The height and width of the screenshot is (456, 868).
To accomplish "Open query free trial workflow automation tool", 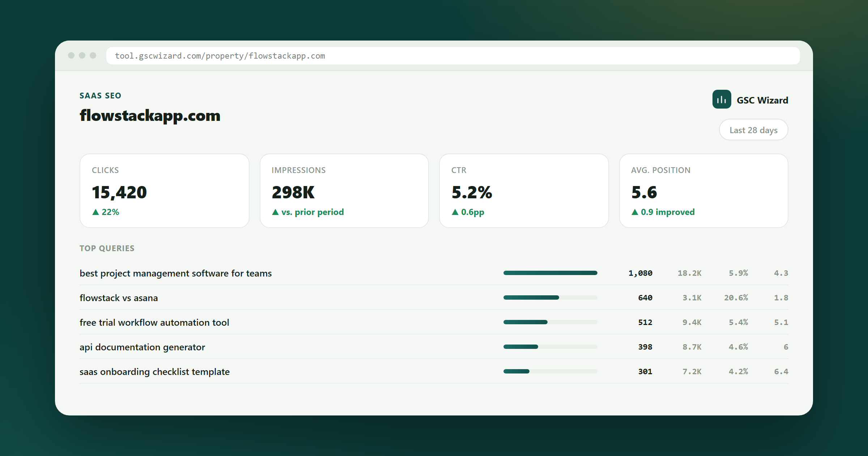I will (x=154, y=322).
